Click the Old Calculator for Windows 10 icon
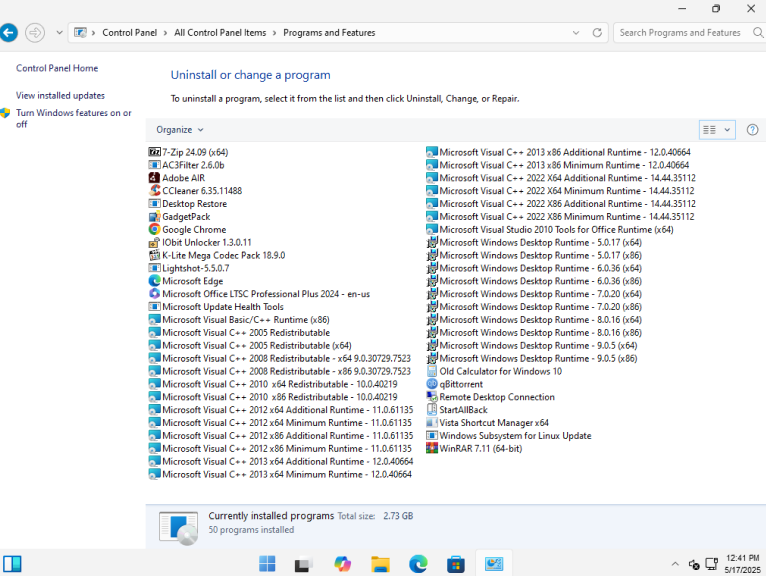The height and width of the screenshot is (576, 766). [x=432, y=371]
